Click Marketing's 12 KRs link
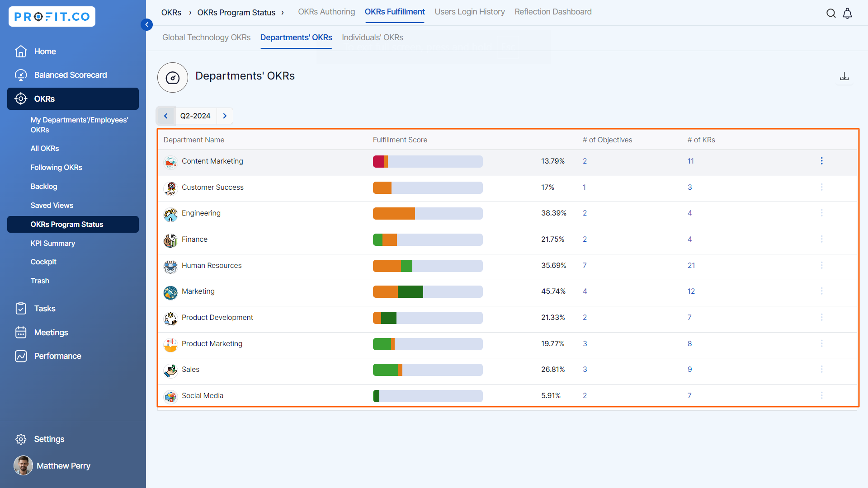 tap(691, 291)
